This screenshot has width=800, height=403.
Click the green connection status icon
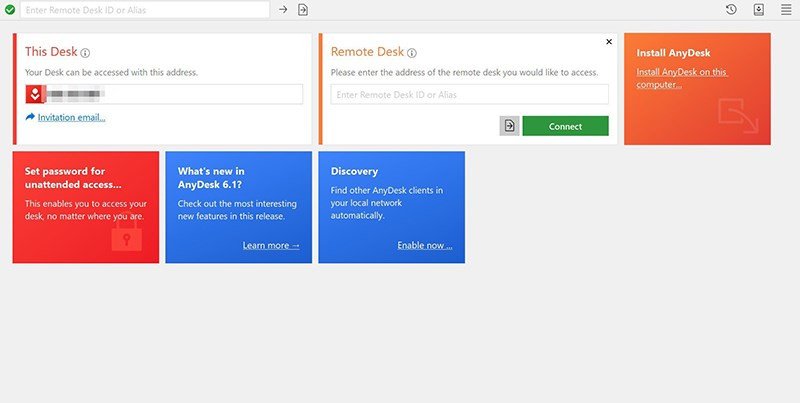[10, 10]
